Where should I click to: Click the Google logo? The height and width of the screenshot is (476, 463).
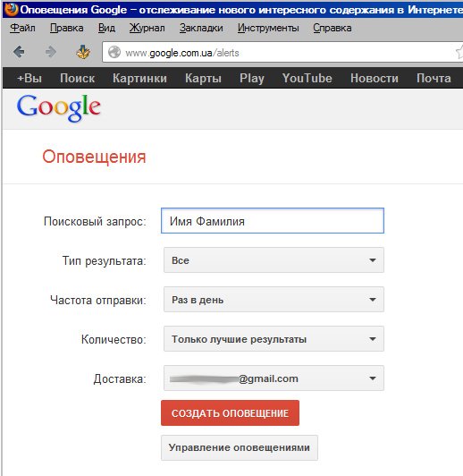(x=58, y=107)
